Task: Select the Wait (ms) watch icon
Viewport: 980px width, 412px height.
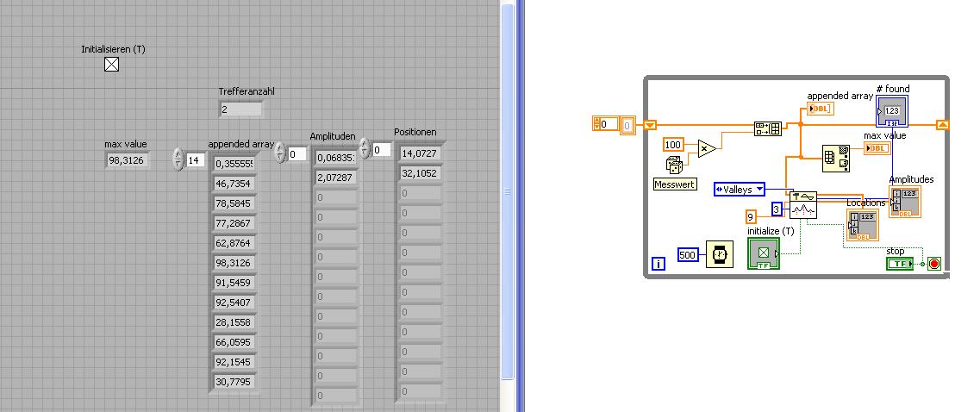Action: click(720, 253)
